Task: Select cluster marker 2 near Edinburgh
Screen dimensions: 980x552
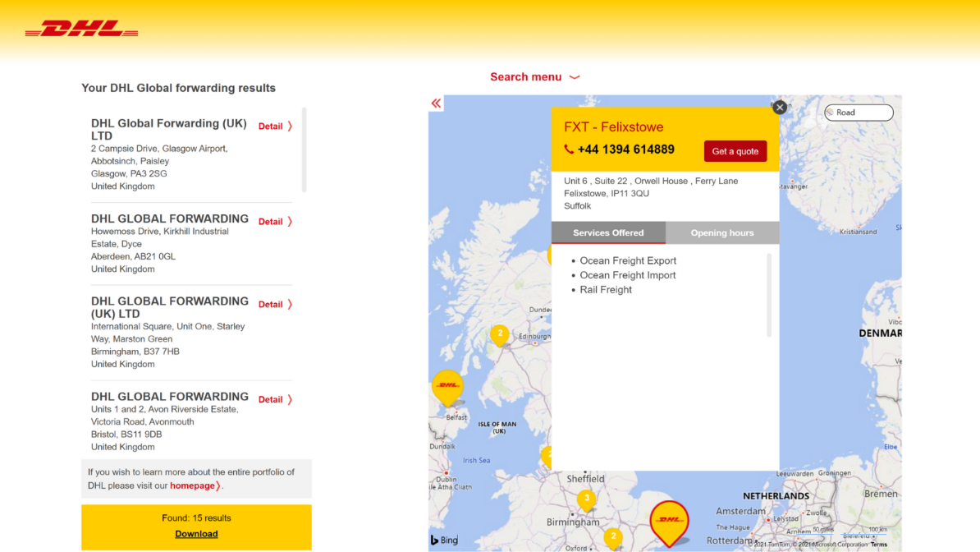Action: click(x=499, y=334)
